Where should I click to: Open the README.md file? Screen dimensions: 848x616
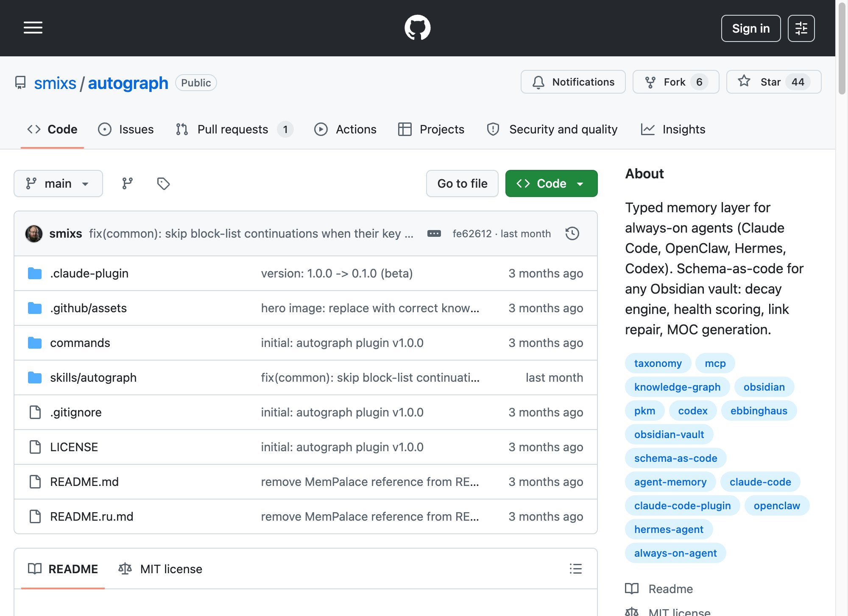coord(84,482)
